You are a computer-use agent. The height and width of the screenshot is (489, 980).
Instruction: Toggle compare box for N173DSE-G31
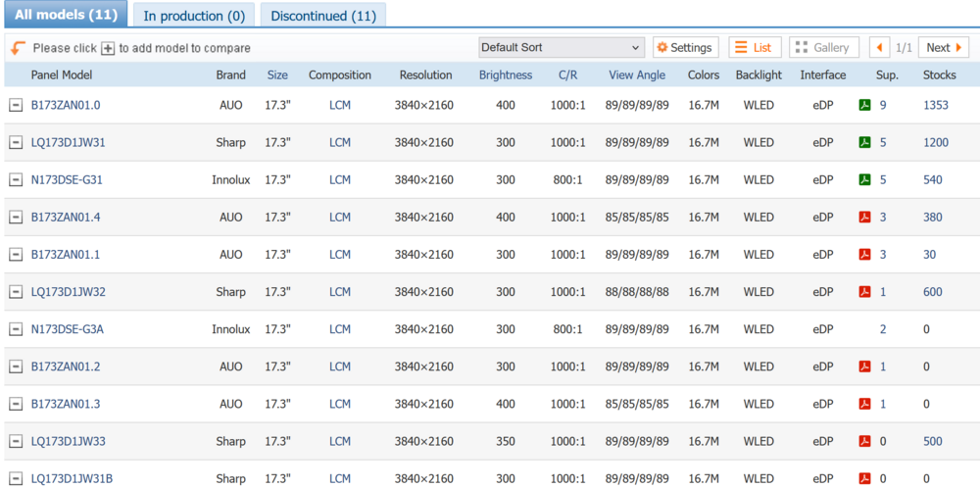click(16, 179)
